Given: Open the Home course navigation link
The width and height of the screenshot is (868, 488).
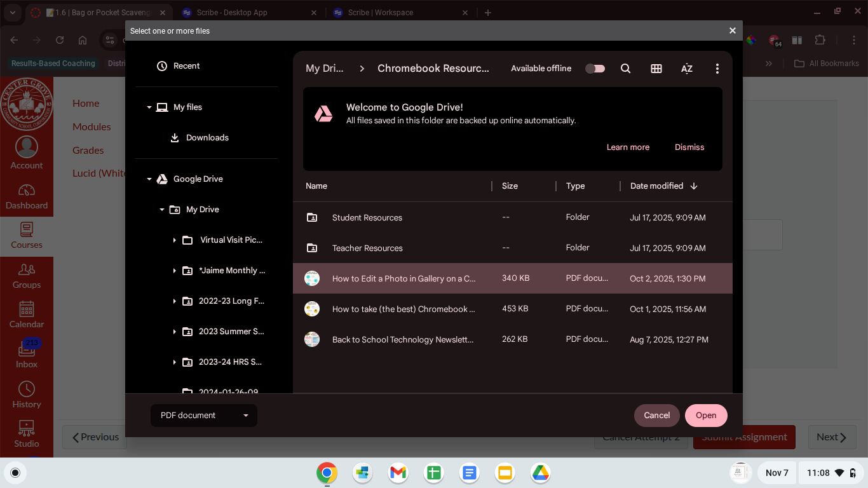Looking at the screenshot, I should click(x=86, y=104).
